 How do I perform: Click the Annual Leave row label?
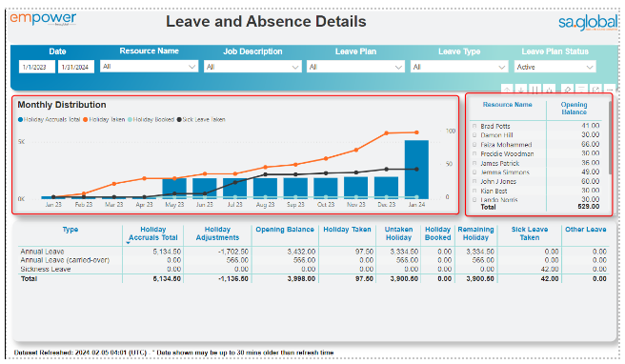[x=42, y=252]
